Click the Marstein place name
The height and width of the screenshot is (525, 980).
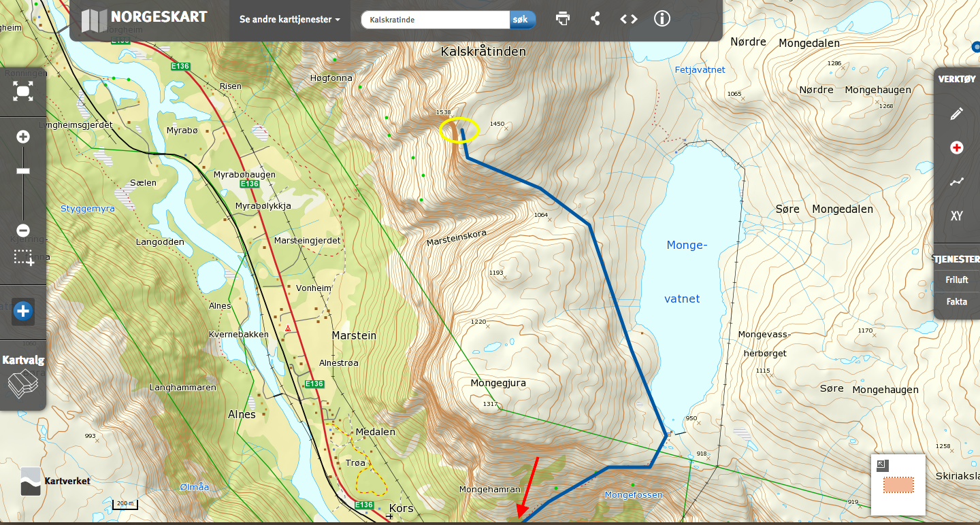click(353, 335)
